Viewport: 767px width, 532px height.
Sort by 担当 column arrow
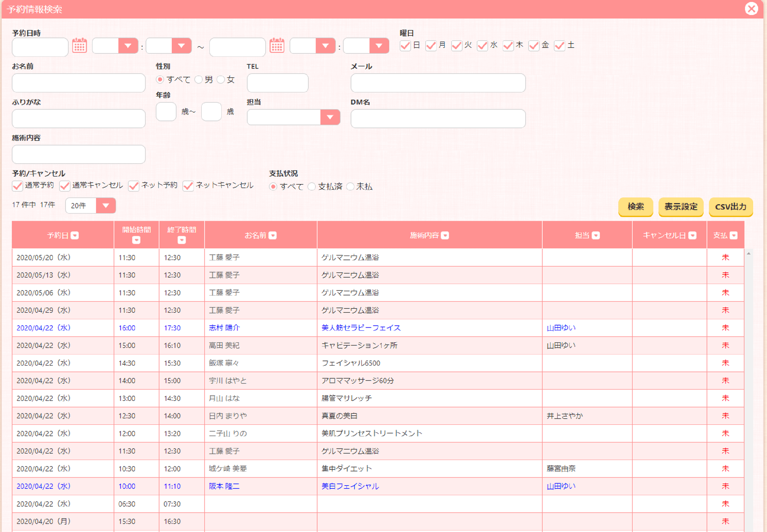click(x=596, y=235)
